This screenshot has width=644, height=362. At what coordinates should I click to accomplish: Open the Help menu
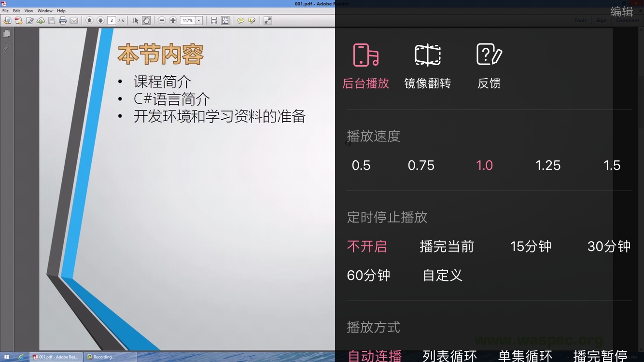point(61,11)
